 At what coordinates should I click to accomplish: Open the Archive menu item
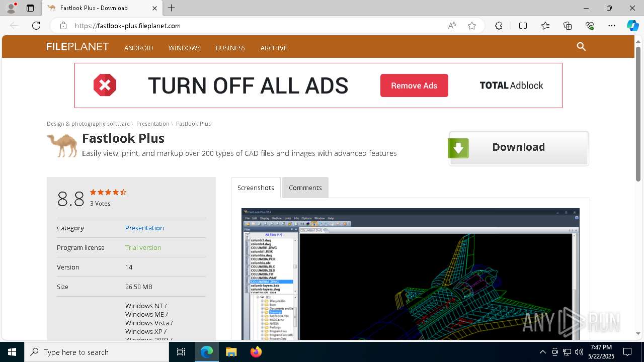pos(274,48)
